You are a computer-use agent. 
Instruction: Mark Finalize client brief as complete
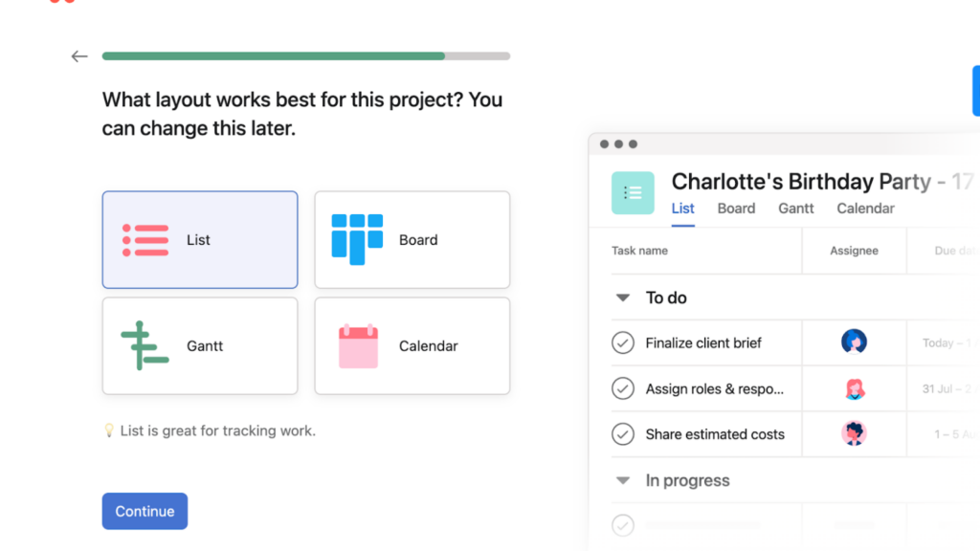pyautogui.click(x=623, y=342)
